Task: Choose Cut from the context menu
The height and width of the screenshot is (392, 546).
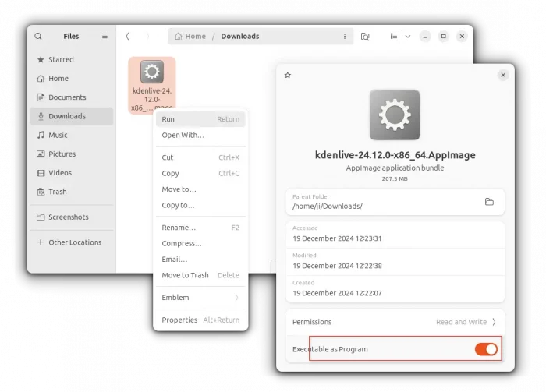Action: [x=200, y=157]
